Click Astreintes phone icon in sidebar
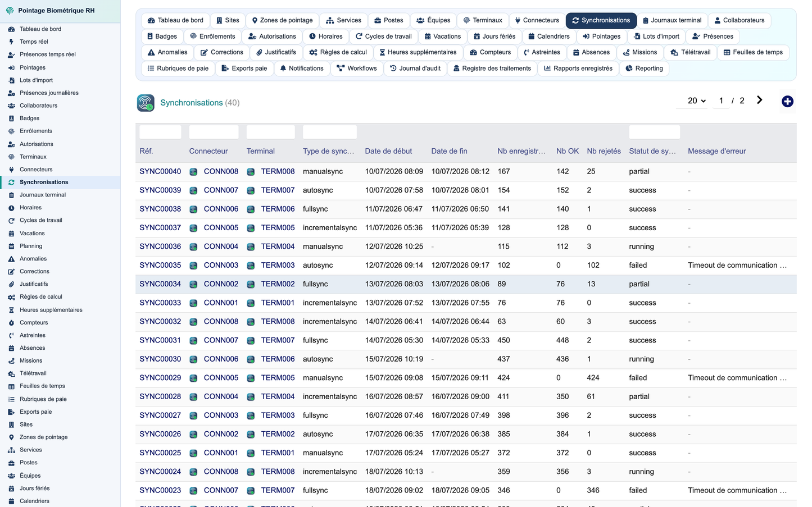Screen dimensions: 812x507 tap(11, 335)
